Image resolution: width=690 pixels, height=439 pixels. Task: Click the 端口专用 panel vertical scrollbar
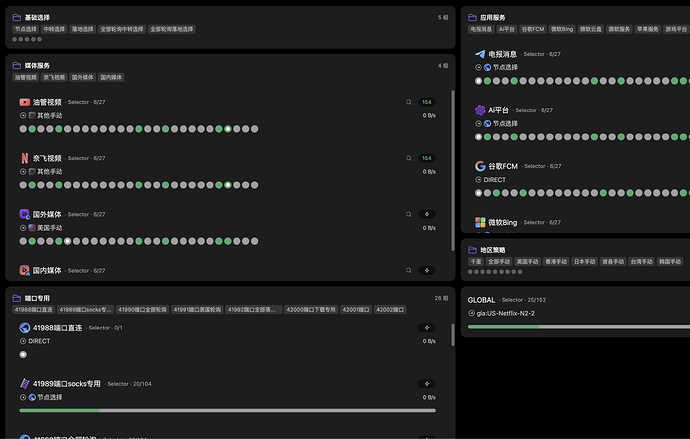pyautogui.click(x=452, y=335)
